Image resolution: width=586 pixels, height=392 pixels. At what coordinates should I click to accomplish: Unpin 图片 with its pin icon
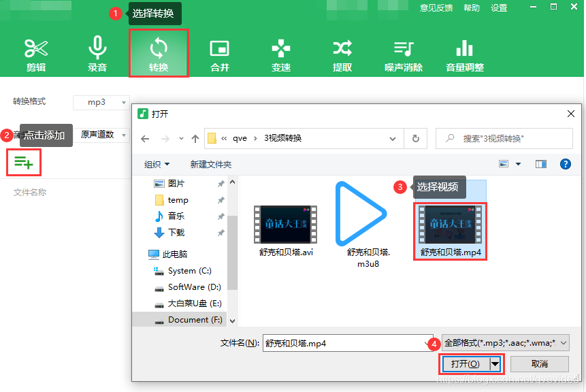(221, 184)
